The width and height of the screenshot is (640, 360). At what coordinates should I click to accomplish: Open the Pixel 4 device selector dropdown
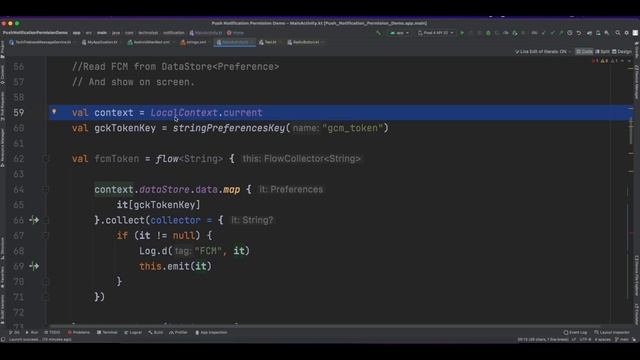click(436, 33)
